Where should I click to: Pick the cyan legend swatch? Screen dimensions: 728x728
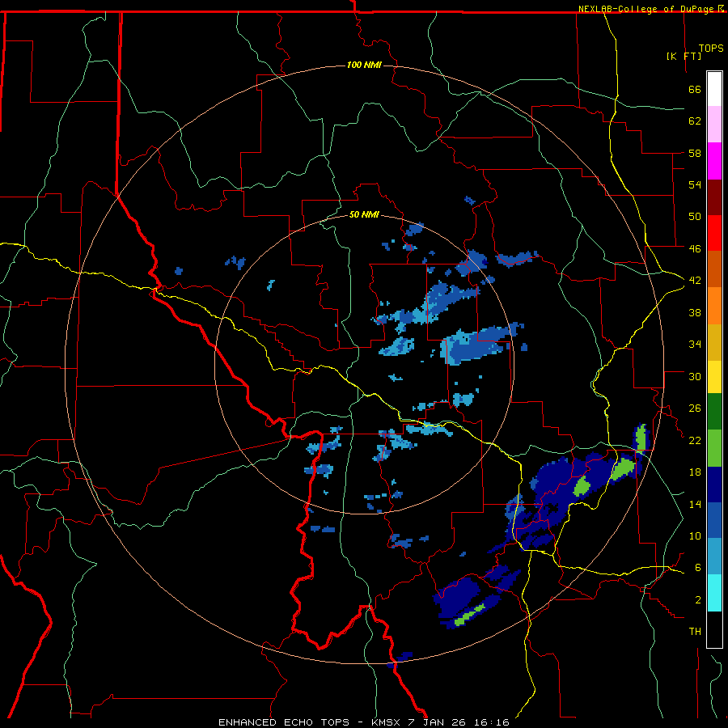tap(714, 593)
